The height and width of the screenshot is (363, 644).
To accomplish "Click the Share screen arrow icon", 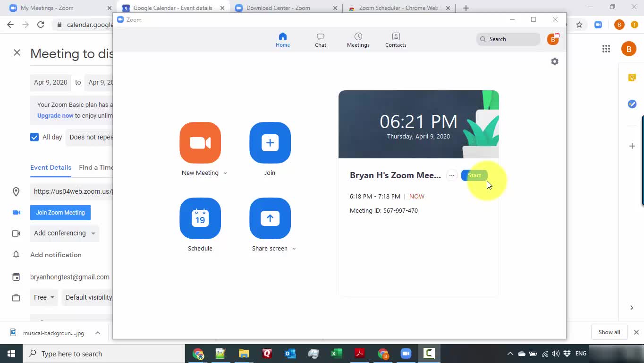I will point(270,218).
